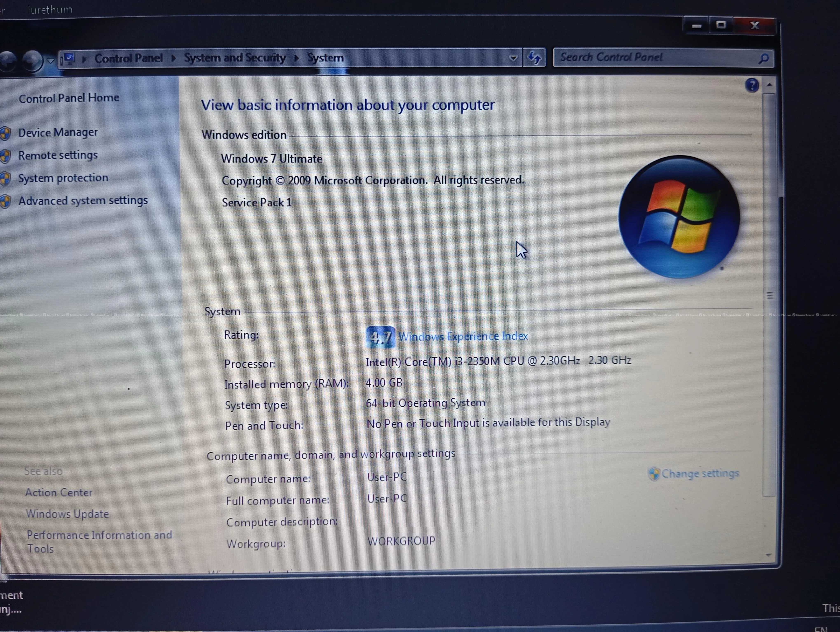Click the refresh button beside the address bar
840x632 pixels.
534,58
